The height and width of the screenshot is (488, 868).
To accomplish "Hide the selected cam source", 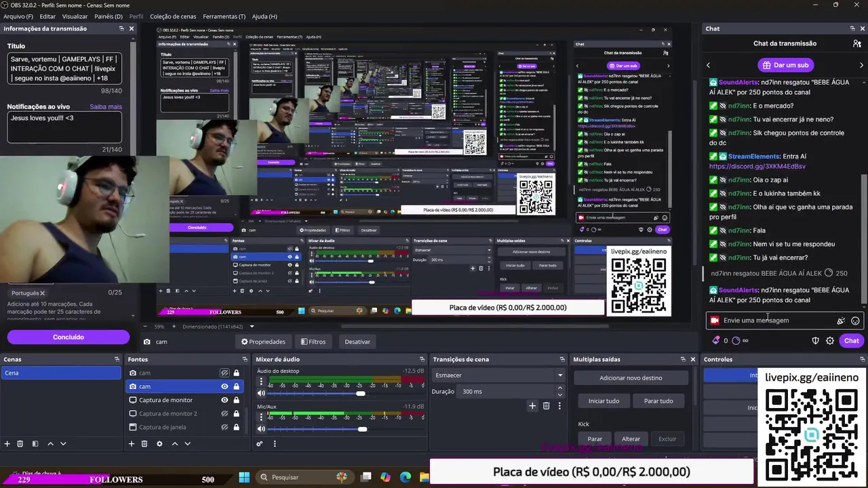I will [224, 386].
